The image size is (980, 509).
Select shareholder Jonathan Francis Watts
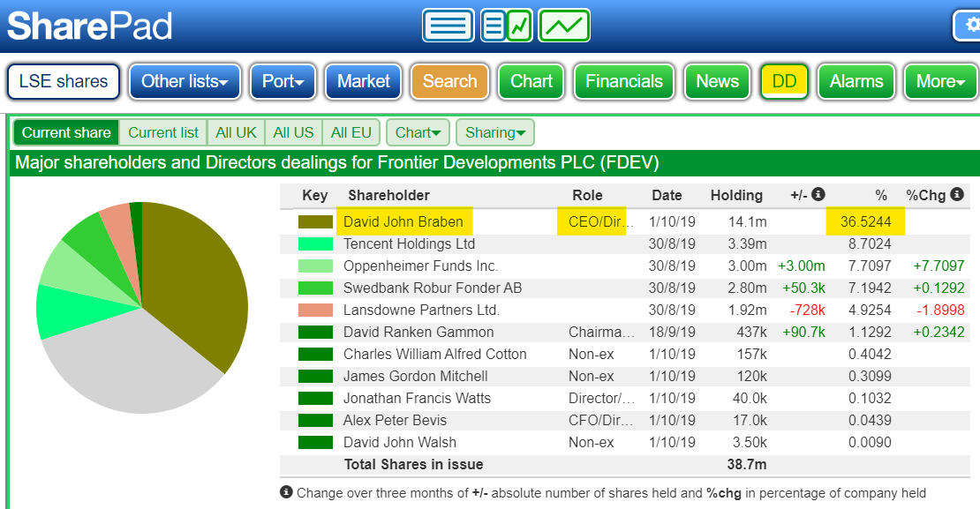[417, 399]
